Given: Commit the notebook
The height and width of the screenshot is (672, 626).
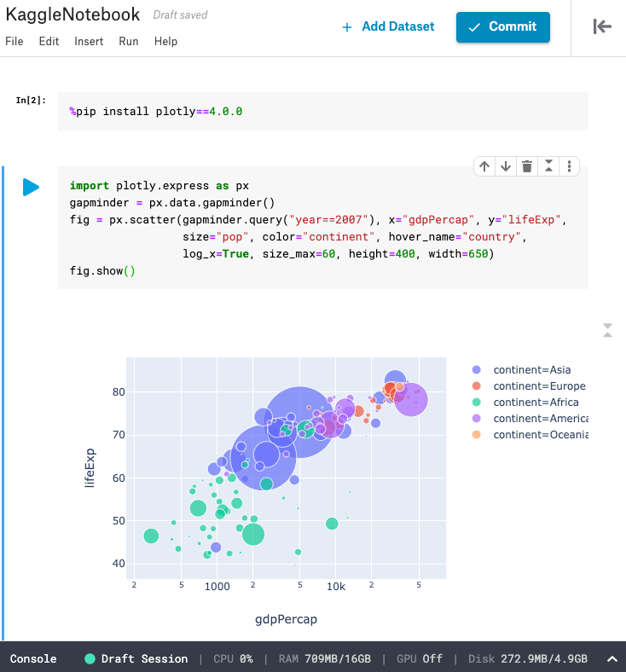Looking at the screenshot, I should coord(502,27).
